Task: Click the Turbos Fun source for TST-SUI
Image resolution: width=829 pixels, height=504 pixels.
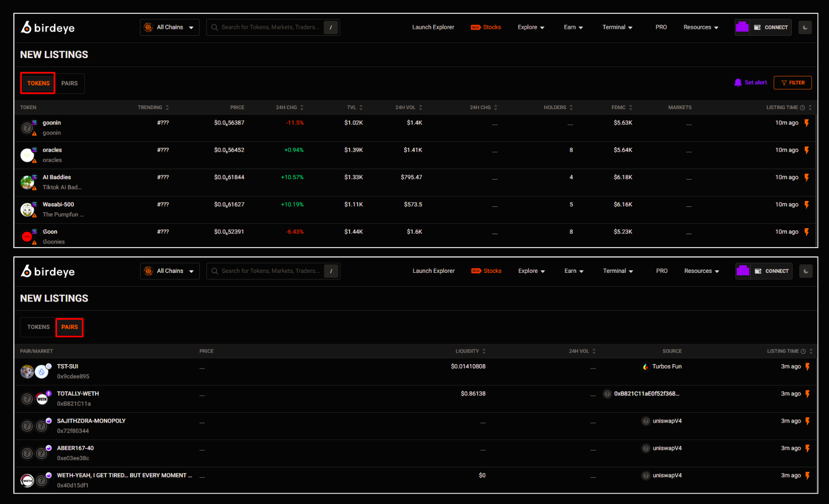Action: (662, 367)
